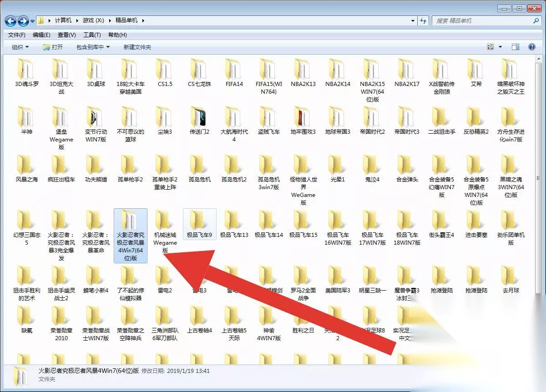Viewport: 546px width, 392px height.
Task: Open the recent pages dropdown beside Forward
Action: [x=32, y=21]
